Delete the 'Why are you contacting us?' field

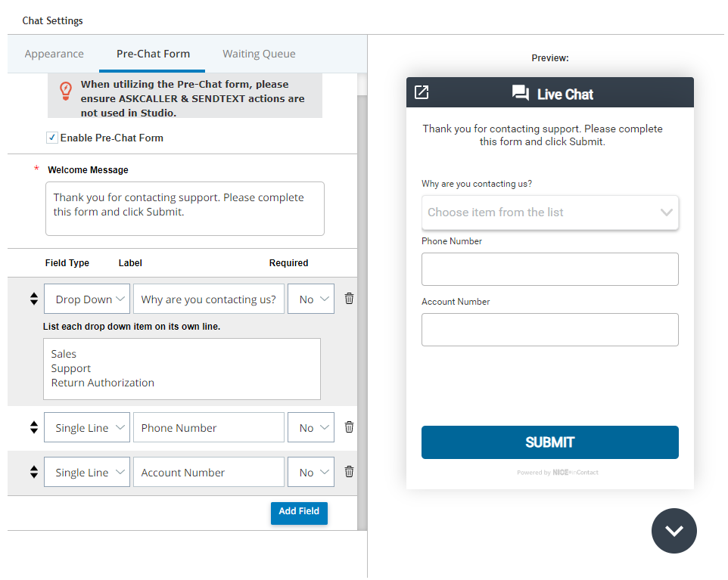(x=349, y=299)
